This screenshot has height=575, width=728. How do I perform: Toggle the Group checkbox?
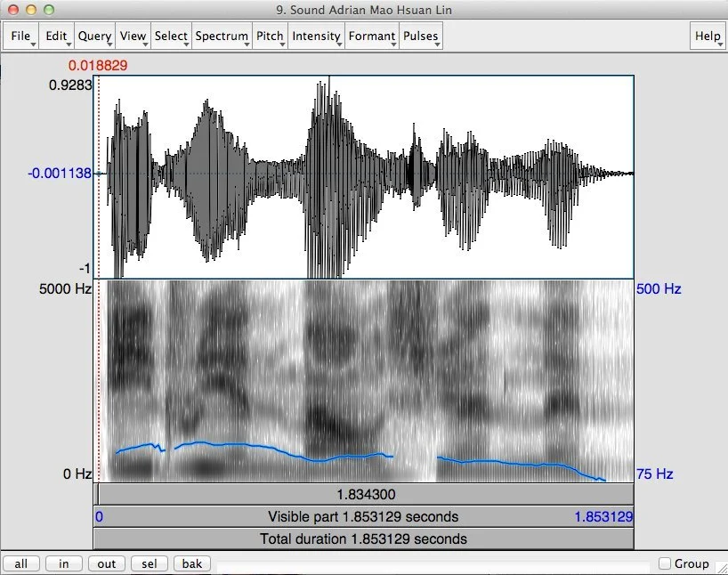(x=663, y=563)
